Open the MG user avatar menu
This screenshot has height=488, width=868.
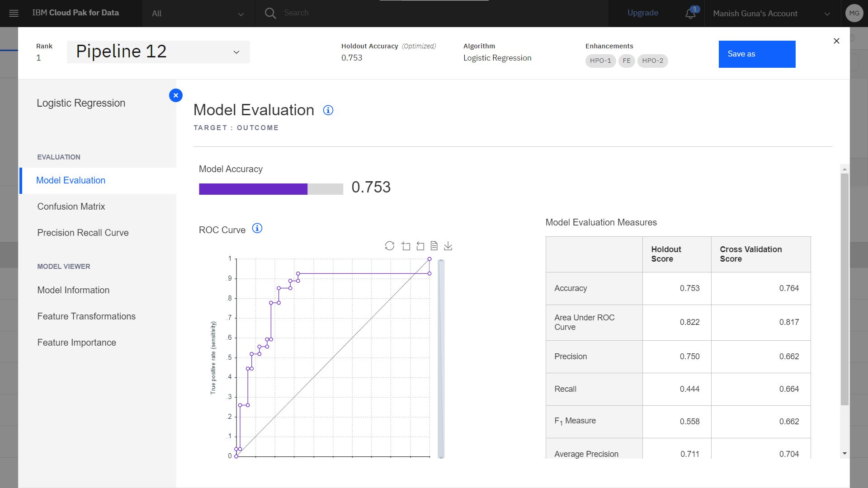(854, 13)
